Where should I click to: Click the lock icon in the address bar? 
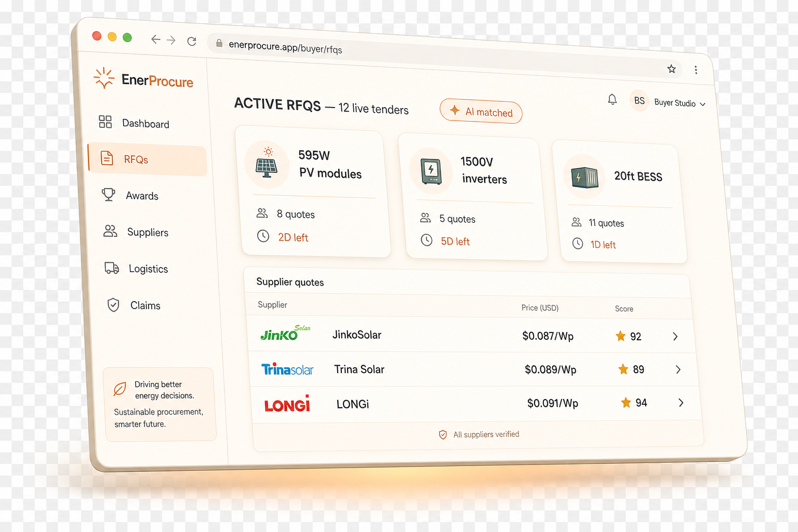219,43
